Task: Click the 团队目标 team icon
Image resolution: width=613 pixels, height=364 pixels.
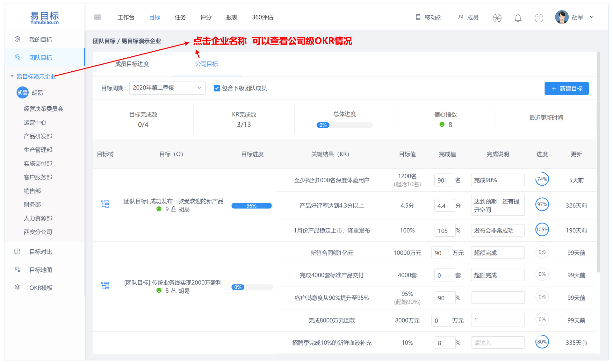Action: pyautogui.click(x=18, y=57)
